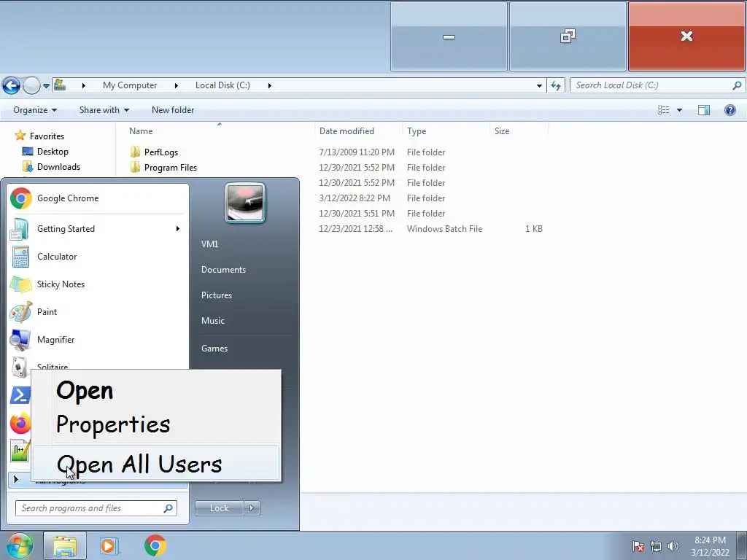The image size is (747, 560).
Task: Open Documents from Start menu
Action: (x=223, y=270)
